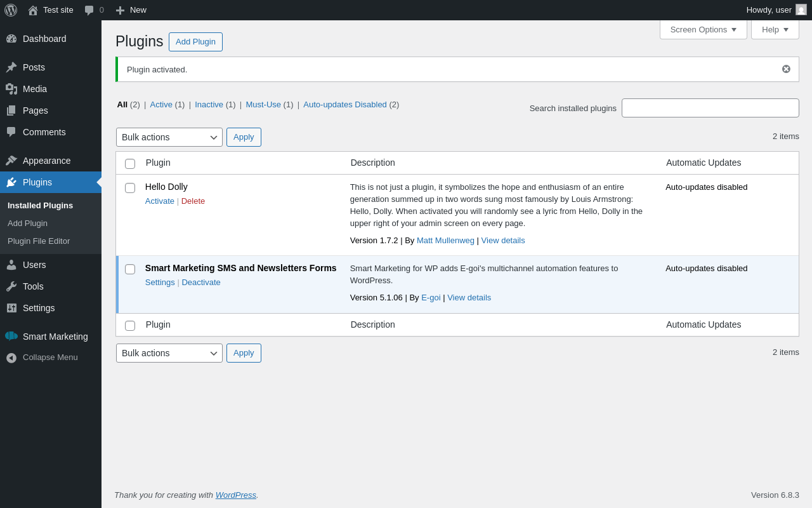Expand the Screen Options panel
Image resolution: width=812 pixels, height=508 pixels.
tap(703, 29)
